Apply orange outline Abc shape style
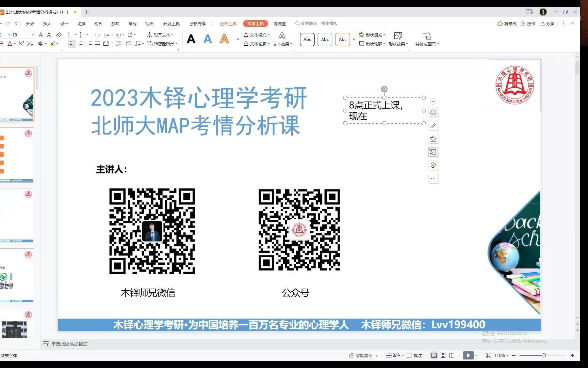The image size is (588, 368). click(343, 40)
